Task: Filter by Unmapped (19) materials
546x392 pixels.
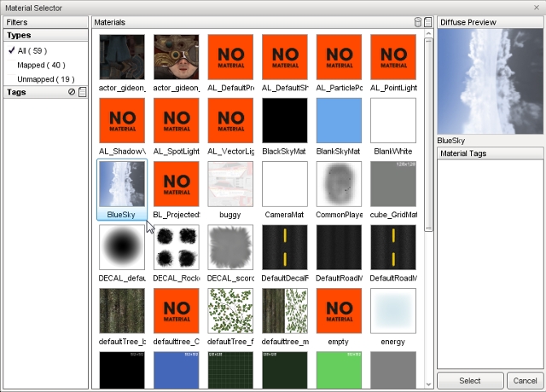Action: click(45, 78)
